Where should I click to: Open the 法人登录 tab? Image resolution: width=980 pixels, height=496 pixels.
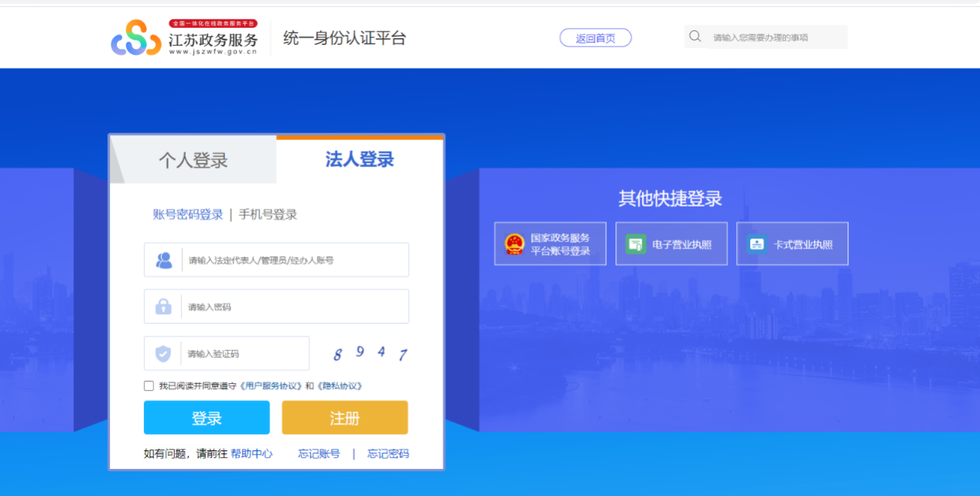pyautogui.click(x=361, y=159)
